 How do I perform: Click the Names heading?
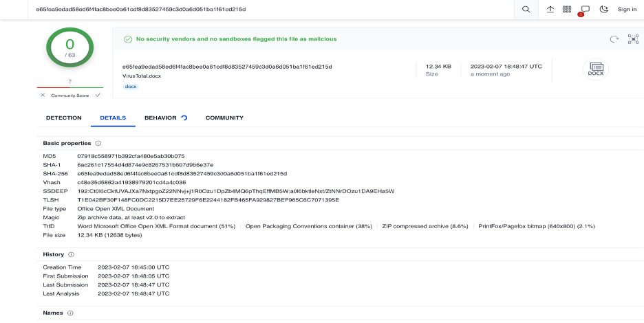coord(53,313)
